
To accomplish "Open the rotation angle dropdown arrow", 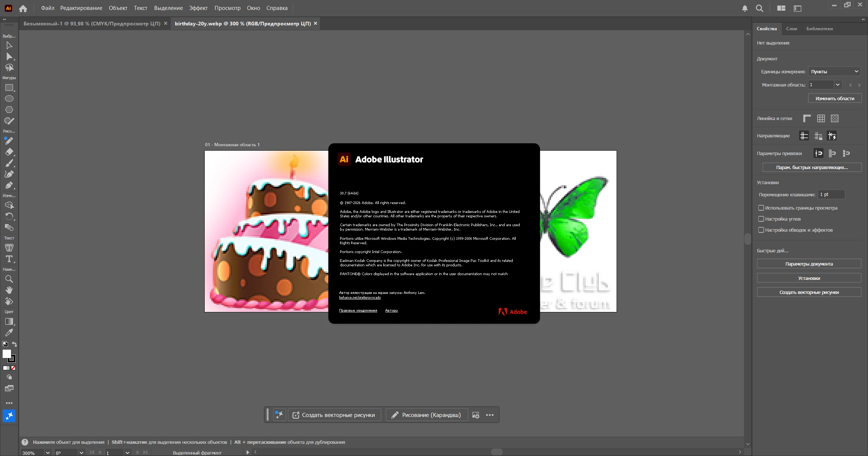I will (x=81, y=452).
